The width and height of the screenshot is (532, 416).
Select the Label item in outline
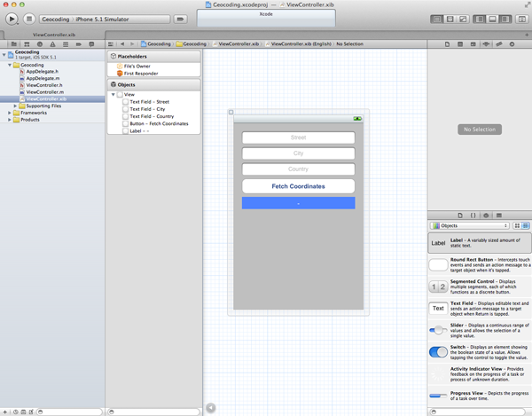139,130
